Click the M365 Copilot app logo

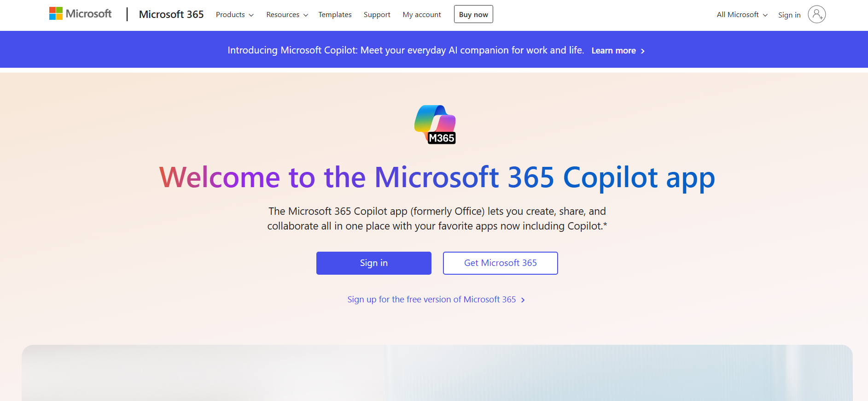[x=435, y=124]
